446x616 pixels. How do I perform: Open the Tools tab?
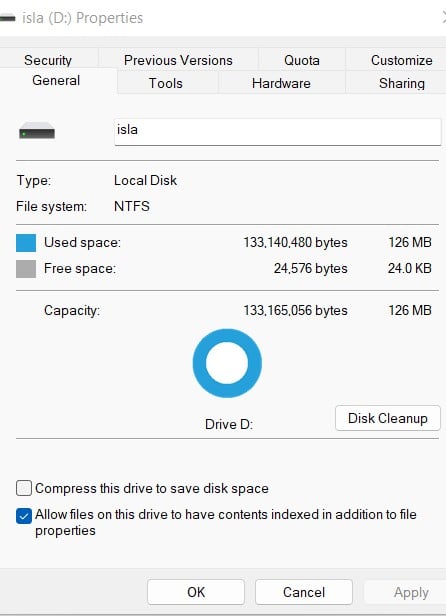[166, 83]
